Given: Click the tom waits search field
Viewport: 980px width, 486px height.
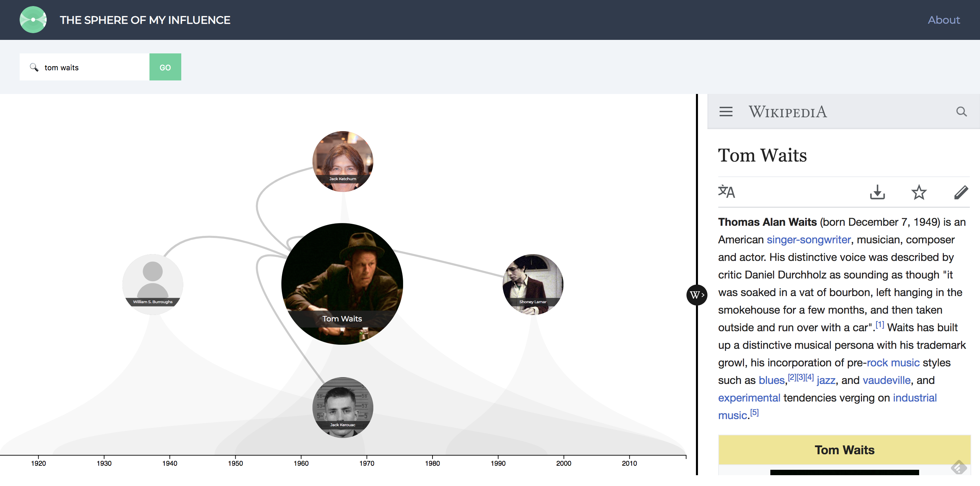Looking at the screenshot, I should [95, 67].
